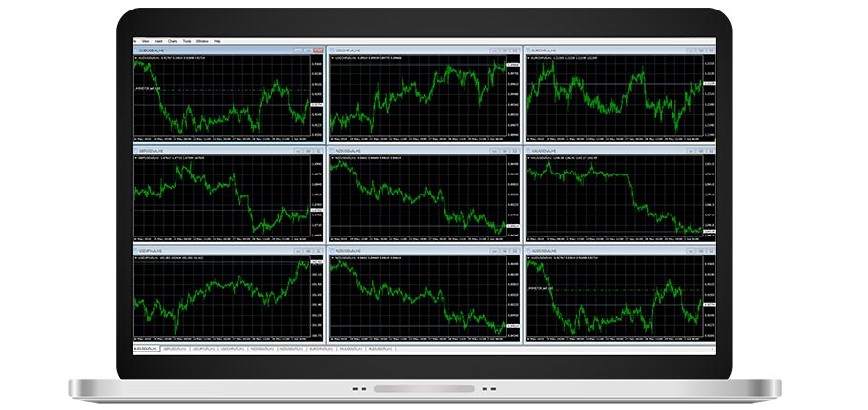
Task: Expand one-click trading arrow in USDCHF chart
Action: point(332,57)
